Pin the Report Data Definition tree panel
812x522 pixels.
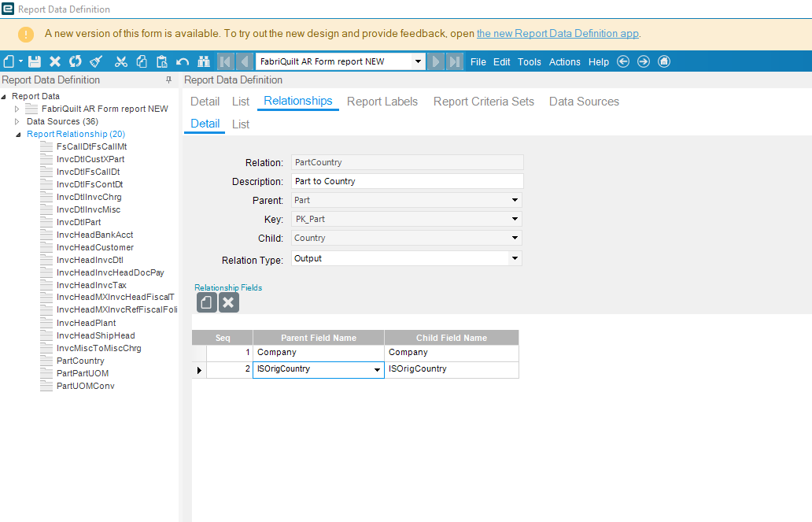[x=168, y=80]
